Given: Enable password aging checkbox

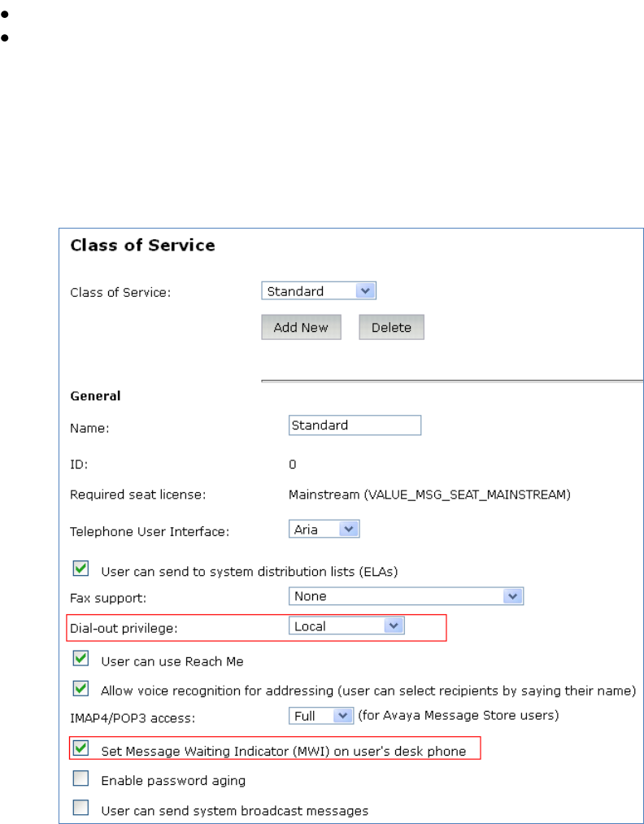Looking at the screenshot, I should coord(80,778).
